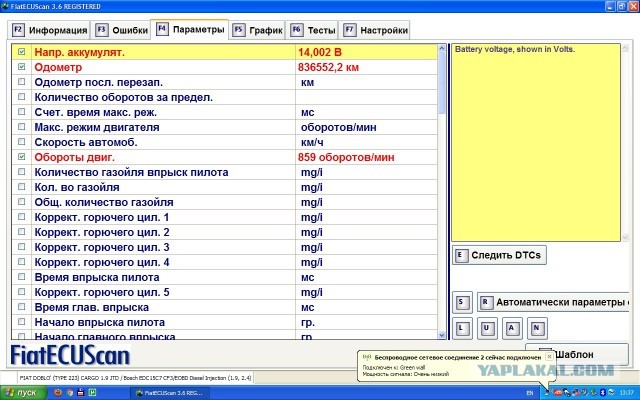Check Макс. режим двигателя checkbox

(22, 127)
